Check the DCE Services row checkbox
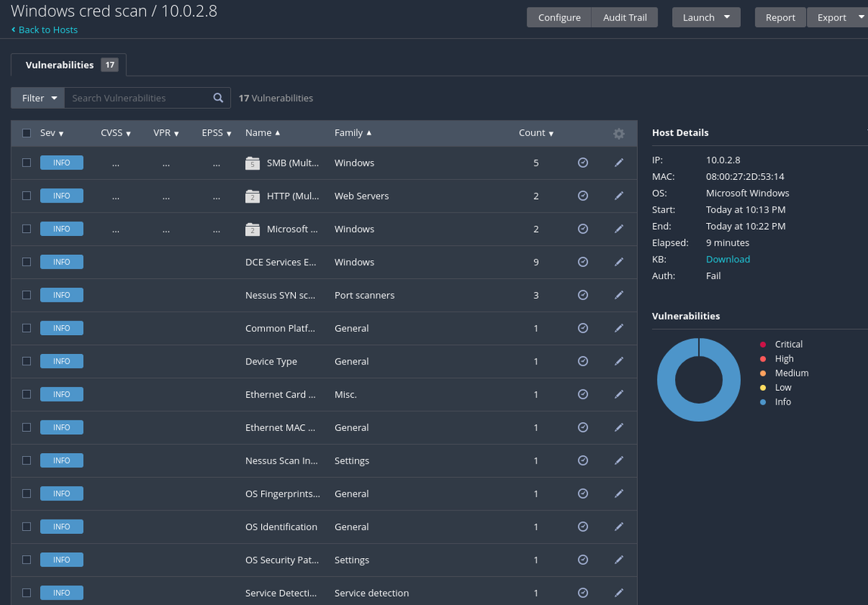The width and height of the screenshot is (868, 605). pyautogui.click(x=26, y=262)
